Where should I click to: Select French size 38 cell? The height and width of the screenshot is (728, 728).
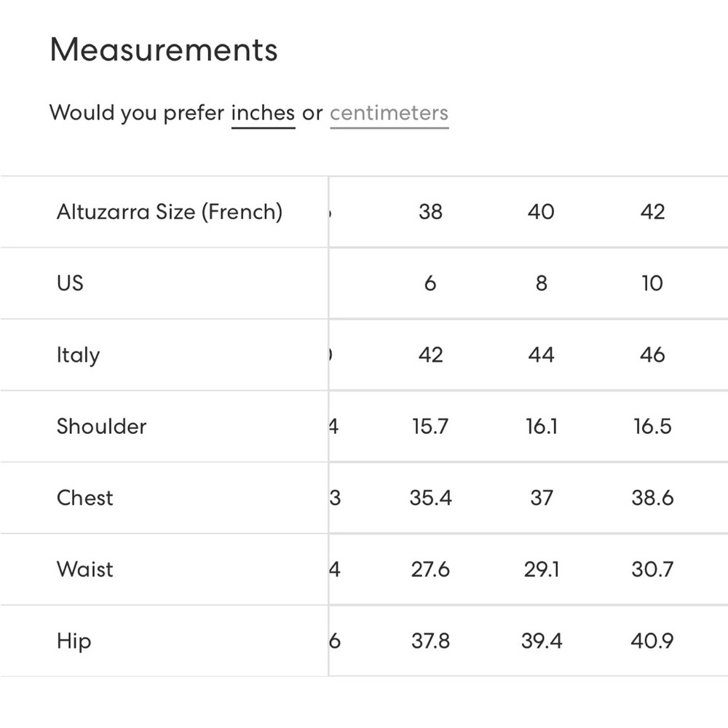(430, 212)
